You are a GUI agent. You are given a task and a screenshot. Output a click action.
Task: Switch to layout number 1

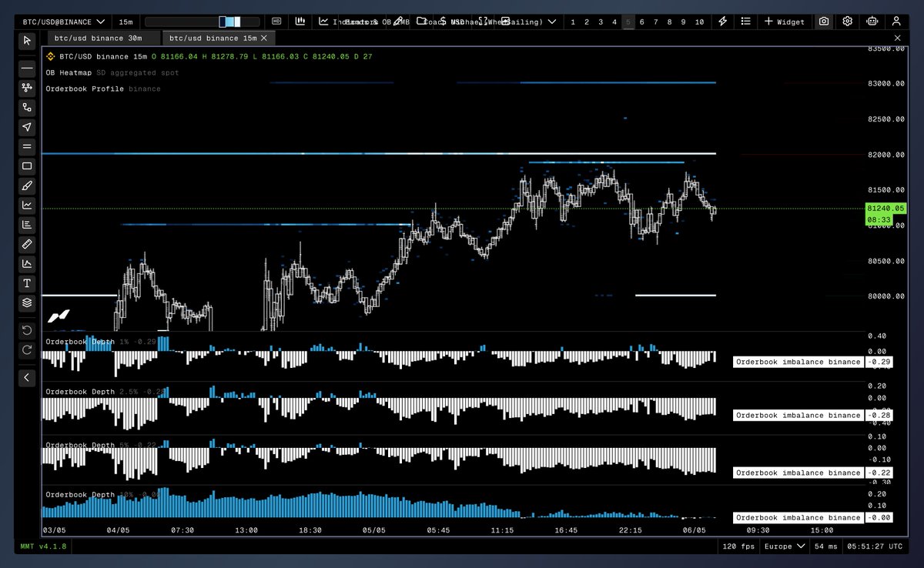point(572,22)
